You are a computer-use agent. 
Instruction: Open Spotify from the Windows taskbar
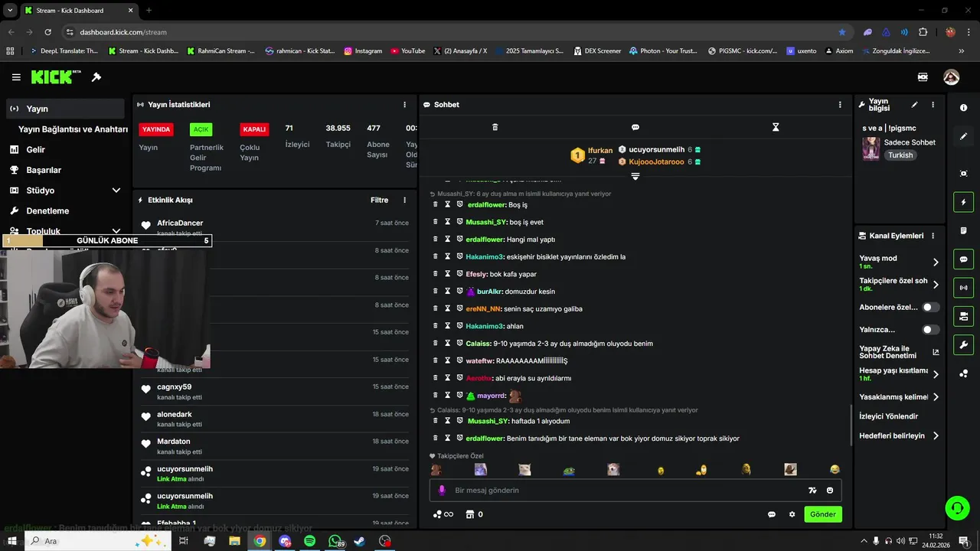point(310,541)
